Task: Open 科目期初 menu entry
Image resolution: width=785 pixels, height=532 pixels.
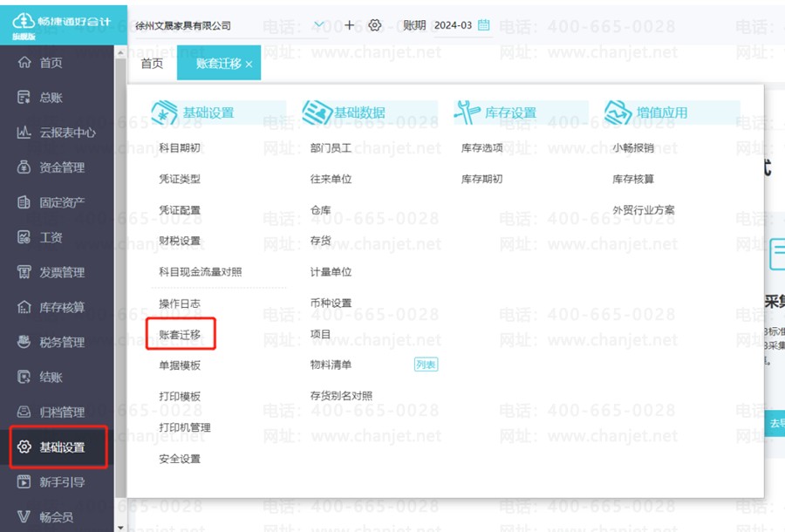Action: click(180, 147)
